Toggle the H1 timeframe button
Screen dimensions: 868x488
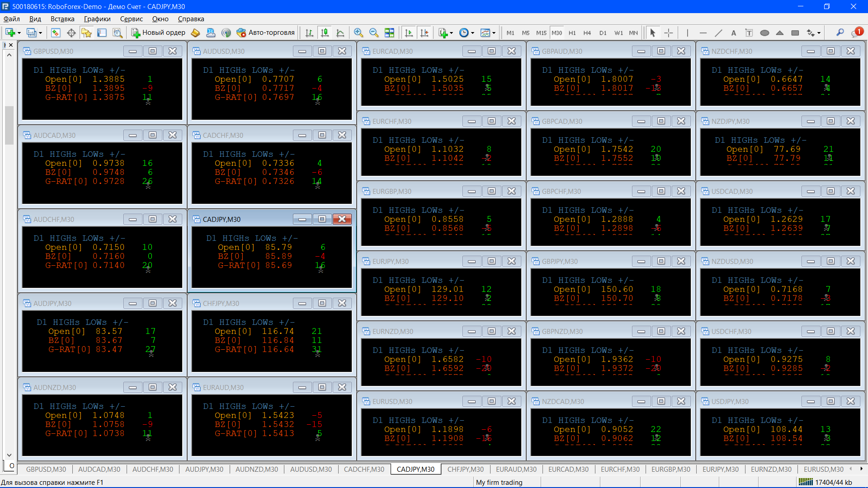(572, 33)
